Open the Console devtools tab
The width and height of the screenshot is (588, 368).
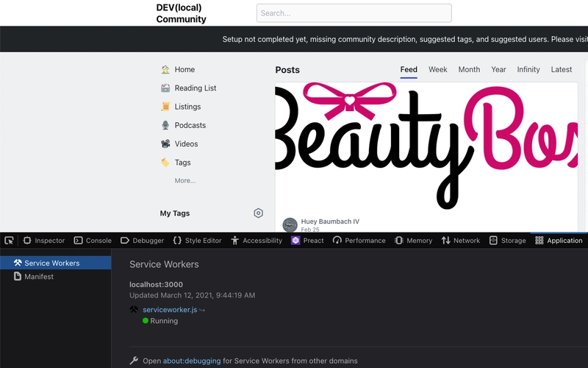coord(93,241)
